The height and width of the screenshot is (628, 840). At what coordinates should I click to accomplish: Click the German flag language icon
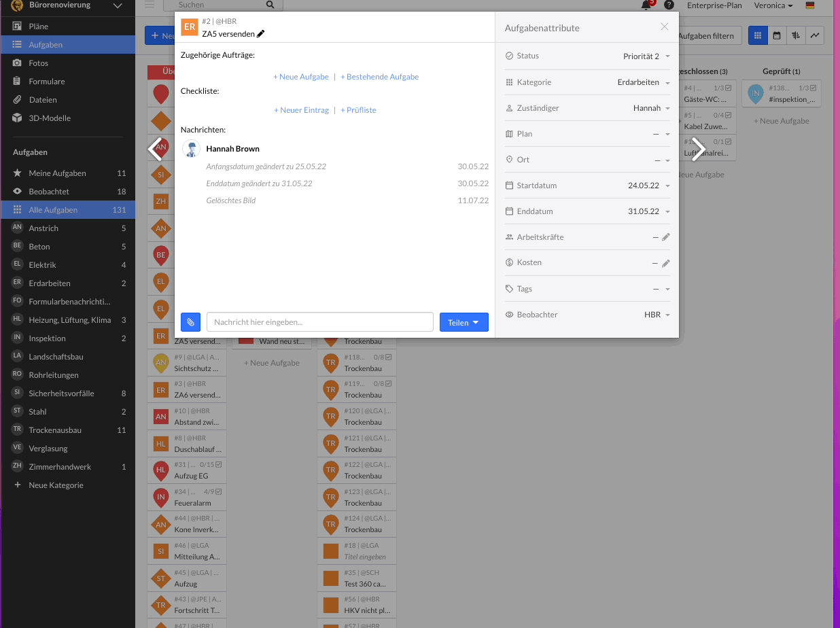tap(810, 5)
